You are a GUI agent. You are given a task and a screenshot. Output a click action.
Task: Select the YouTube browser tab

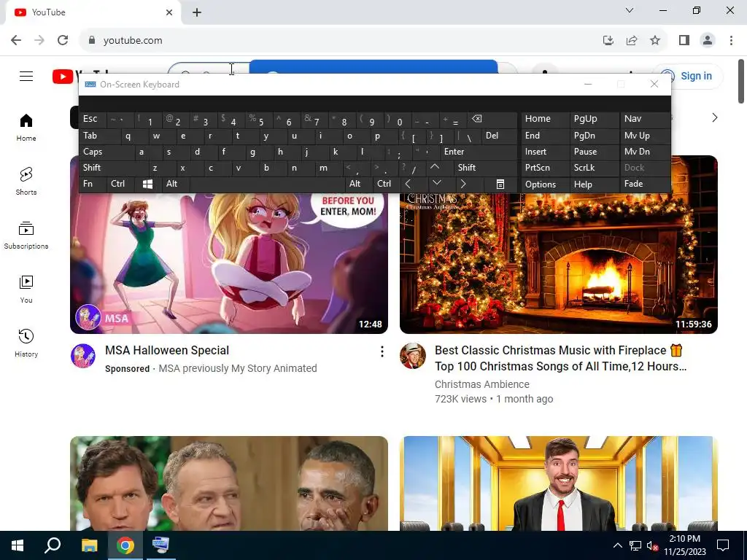tap(93, 12)
